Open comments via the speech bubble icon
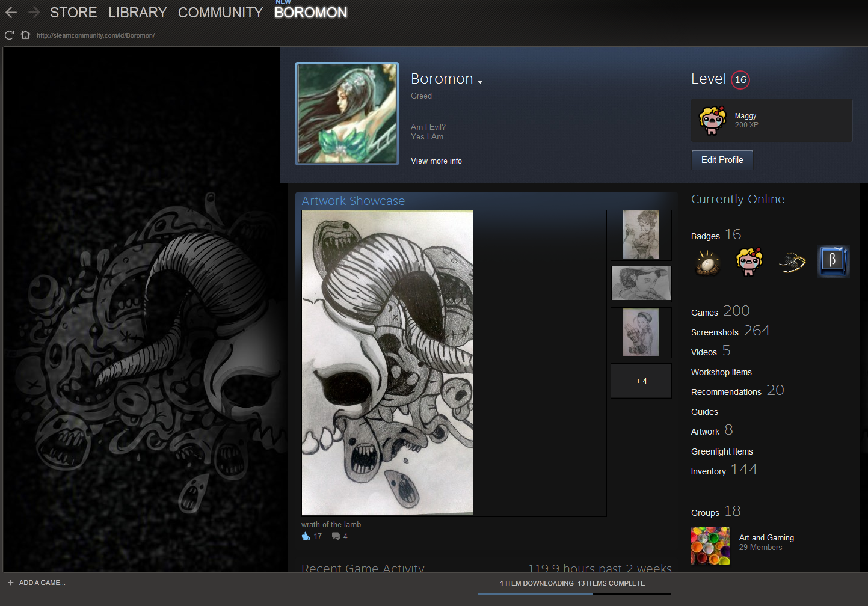The height and width of the screenshot is (606, 868). (x=336, y=536)
